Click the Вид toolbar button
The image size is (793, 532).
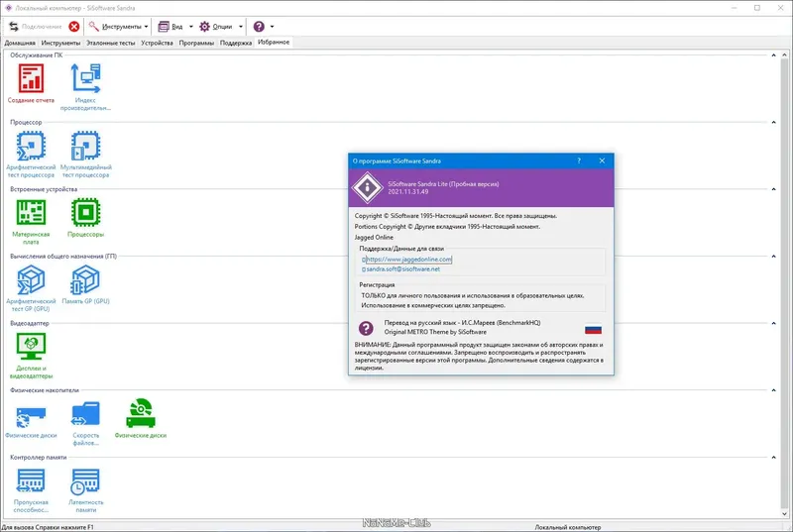point(170,27)
